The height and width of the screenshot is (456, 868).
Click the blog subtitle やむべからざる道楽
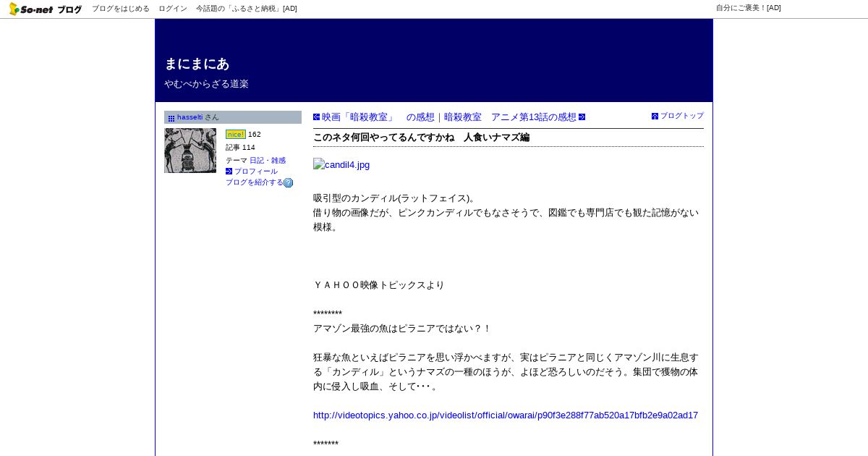click(206, 84)
